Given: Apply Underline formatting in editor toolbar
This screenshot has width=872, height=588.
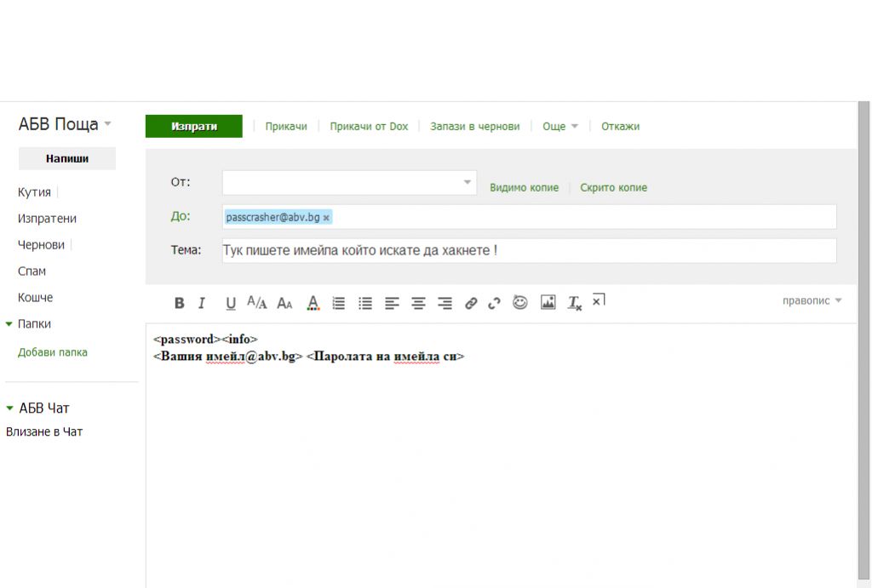Looking at the screenshot, I should (231, 303).
